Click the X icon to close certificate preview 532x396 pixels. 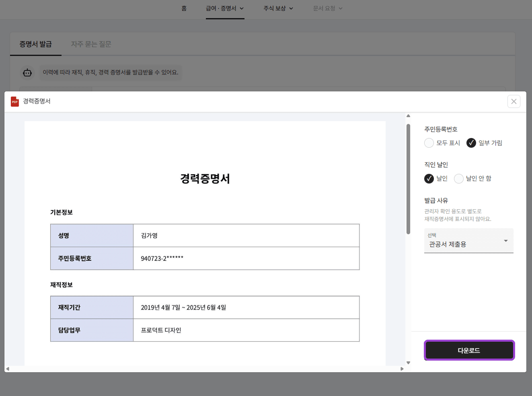(514, 101)
